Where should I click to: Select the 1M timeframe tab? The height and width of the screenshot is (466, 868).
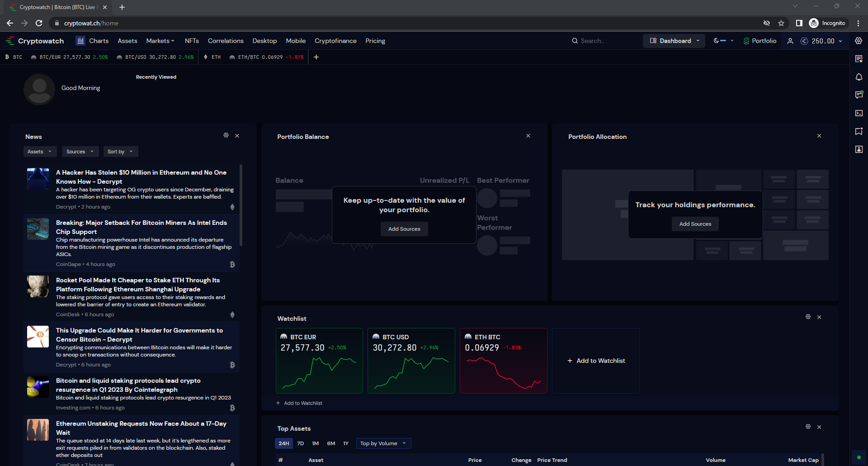tap(316, 443)
